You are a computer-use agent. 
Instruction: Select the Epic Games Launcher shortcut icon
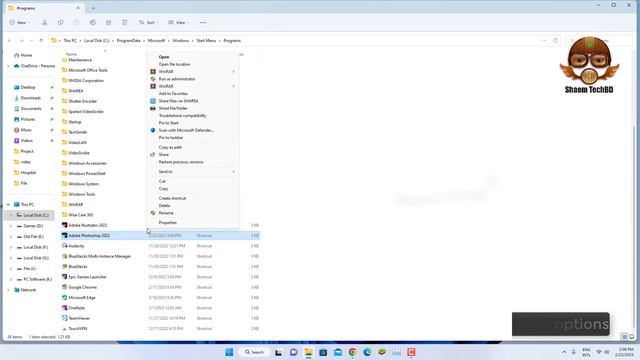[x=64, y=277]
